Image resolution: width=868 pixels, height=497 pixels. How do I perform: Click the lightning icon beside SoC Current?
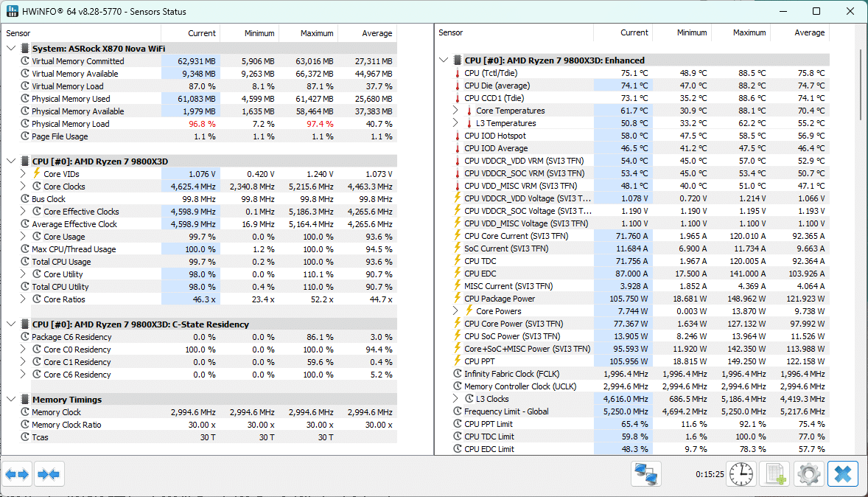click(x=458, y=248)
